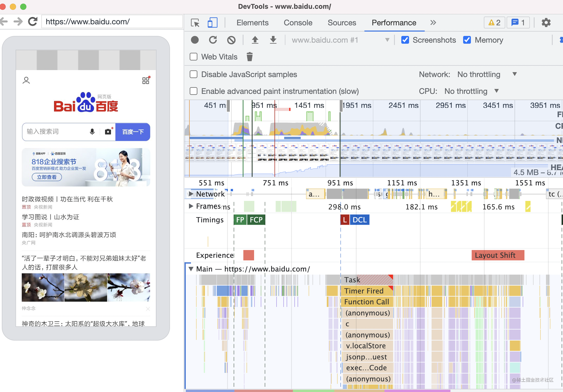563x392 pixels.
Task: Toggle the device toolbar icon
Action: click(212, 23)
